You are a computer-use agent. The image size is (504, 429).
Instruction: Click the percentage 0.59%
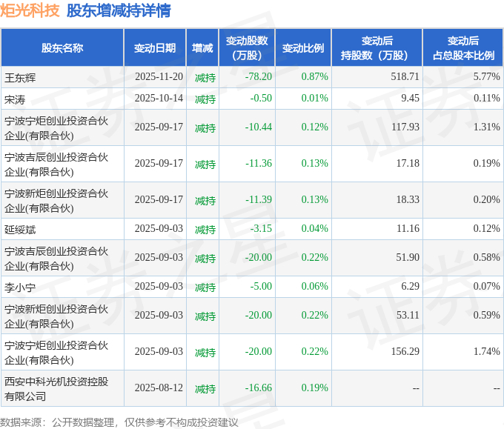pyautogui.click(x=486, y=315)
